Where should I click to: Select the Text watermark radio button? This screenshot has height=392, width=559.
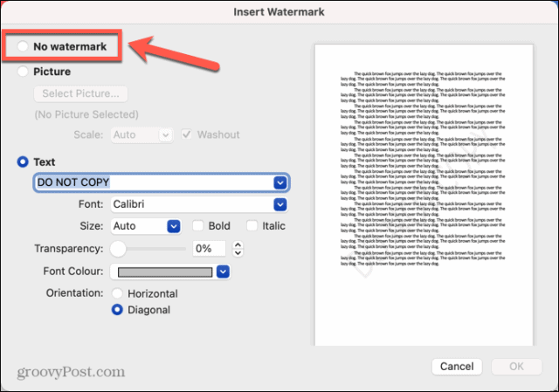coord(23,162)
